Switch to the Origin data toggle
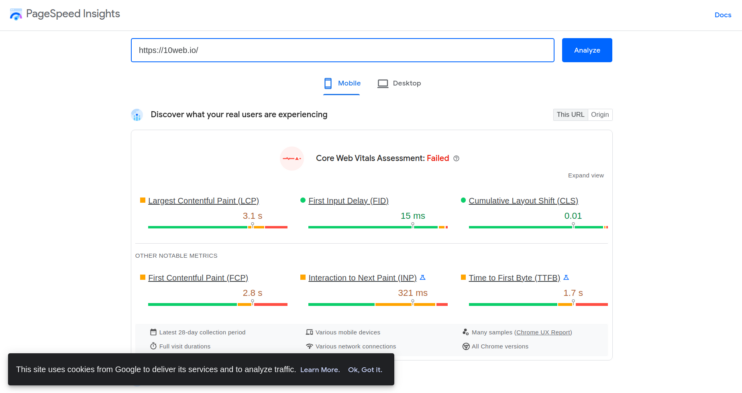This screenshot has width=742, height=393. click(600, 115)
